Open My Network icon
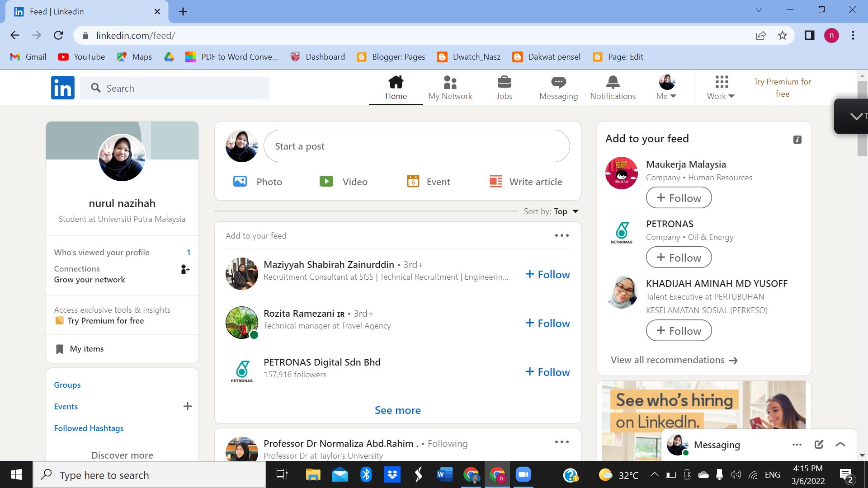The width and height of the screenshot is (868, 488). pyautogui.click(x=450, y=83)
